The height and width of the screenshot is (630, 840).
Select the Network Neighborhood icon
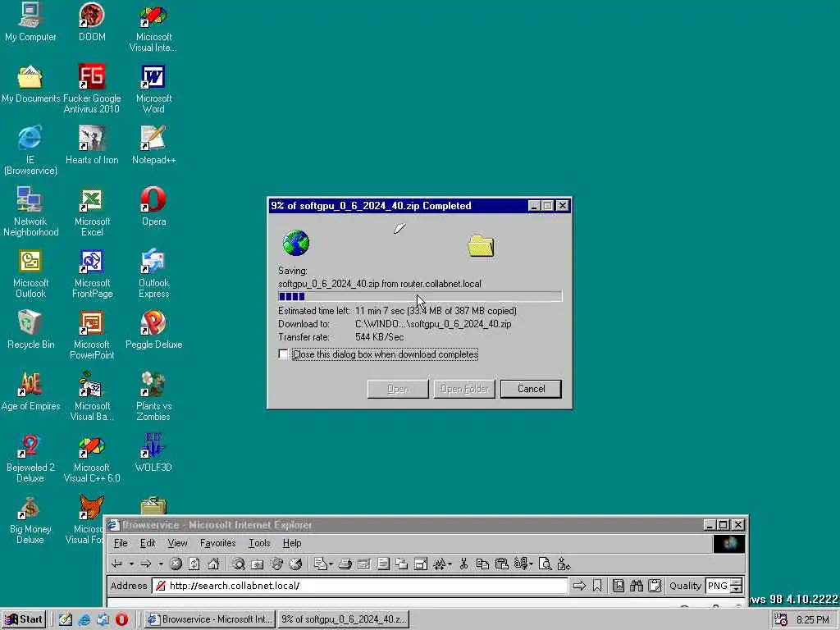30,212
